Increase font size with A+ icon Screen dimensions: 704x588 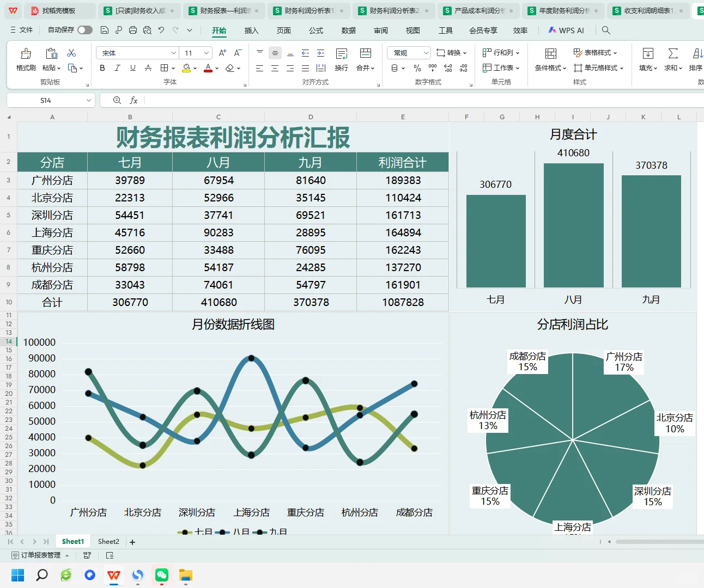point(222,53)
